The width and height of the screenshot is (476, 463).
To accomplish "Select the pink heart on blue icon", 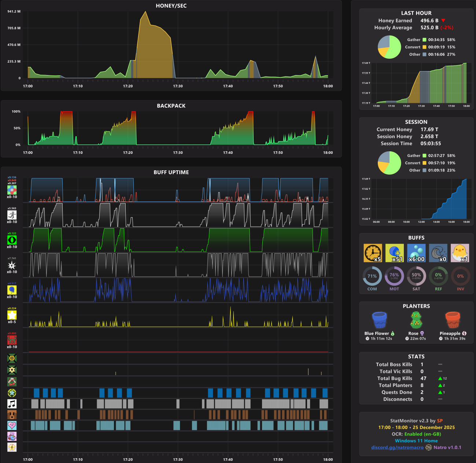I will (12, 425).
